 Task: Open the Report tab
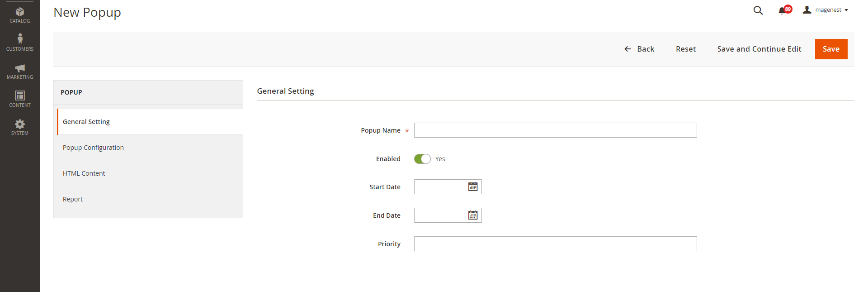pos(73,199)
